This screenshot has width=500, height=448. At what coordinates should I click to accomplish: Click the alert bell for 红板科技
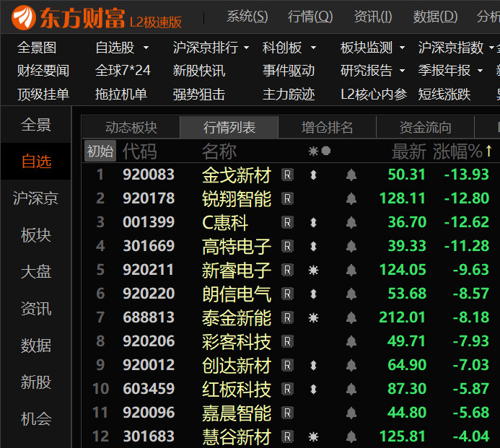tap(351, 389)
